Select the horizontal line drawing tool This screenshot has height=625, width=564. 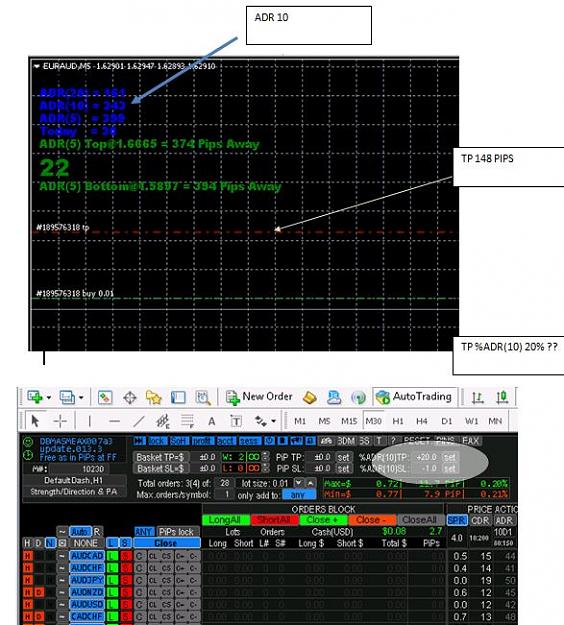click(x=114, y=421)
